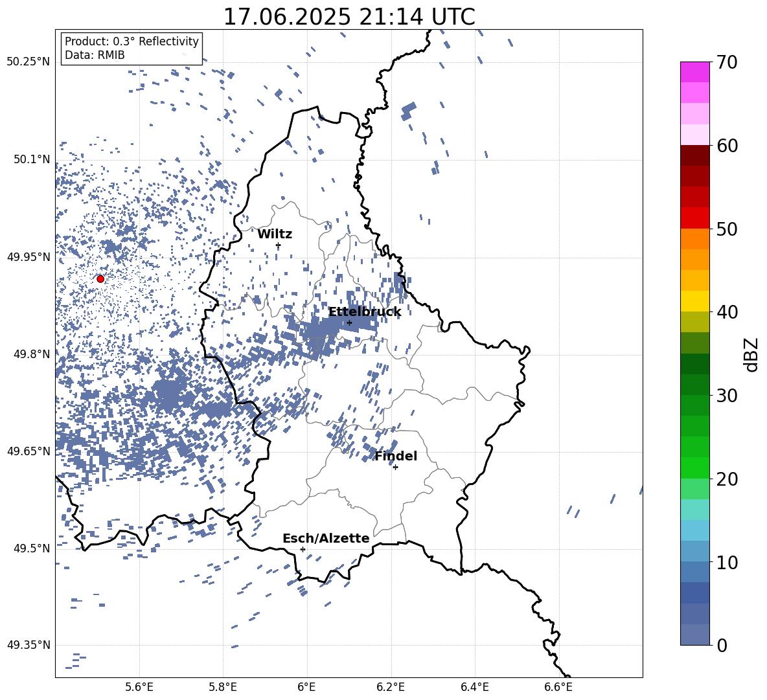
Task: Click the Data: RMIB text
Action: [95, 55]
